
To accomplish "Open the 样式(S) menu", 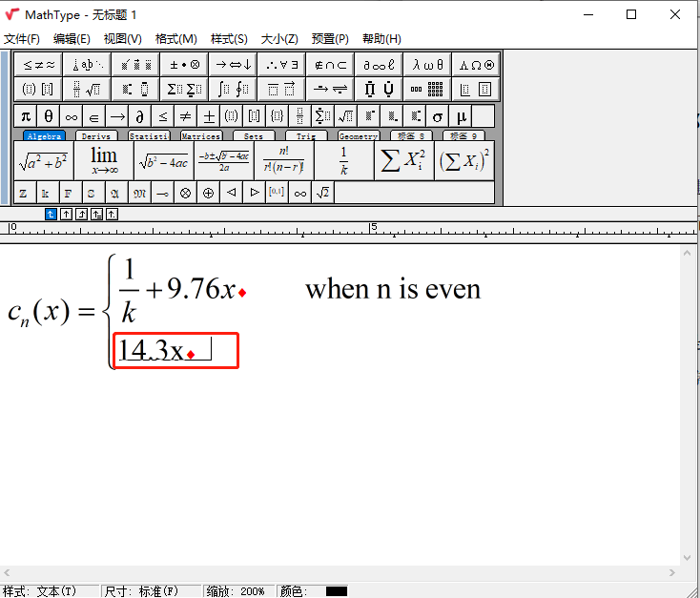I will [229, 39].
